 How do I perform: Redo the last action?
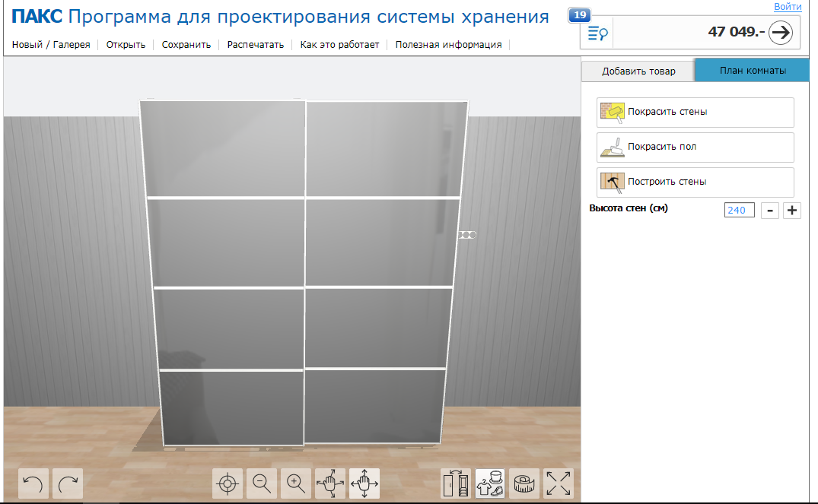tap(68, 483)
